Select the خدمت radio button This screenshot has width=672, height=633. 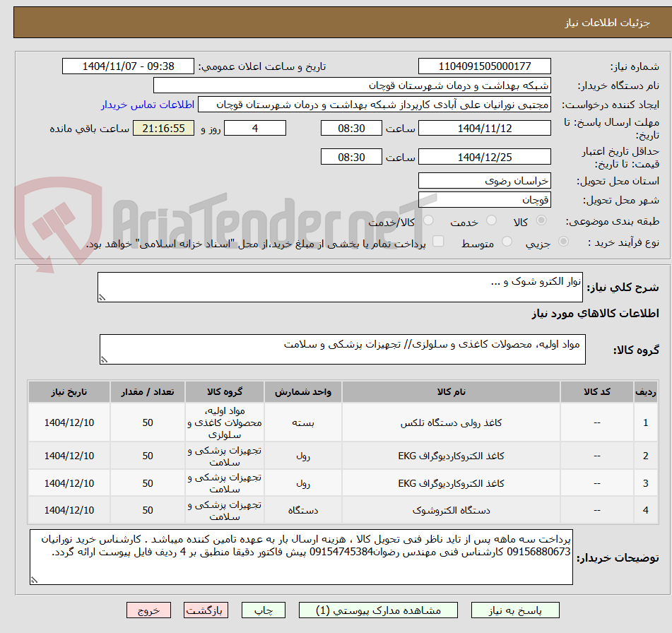point(492,220)
